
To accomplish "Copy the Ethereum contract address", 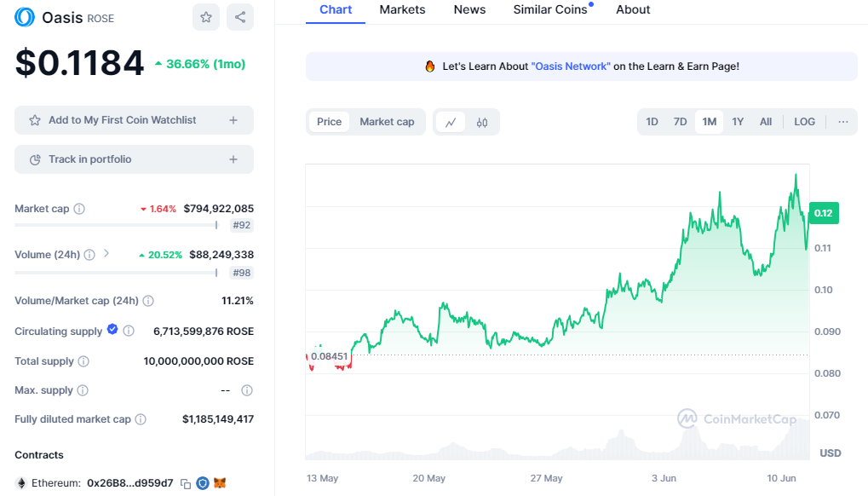I will [x=186, y=483].
